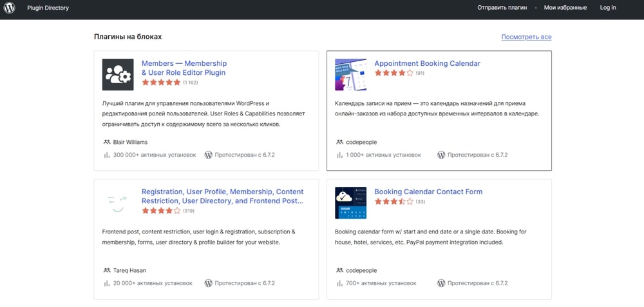Click review count (91)
Viewport: 644px width, 307px height.
click(420, 73)
